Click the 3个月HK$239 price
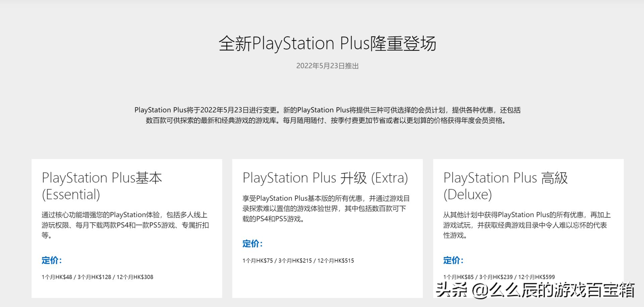Viewport: 644px width, 307px height. point(496,277)
